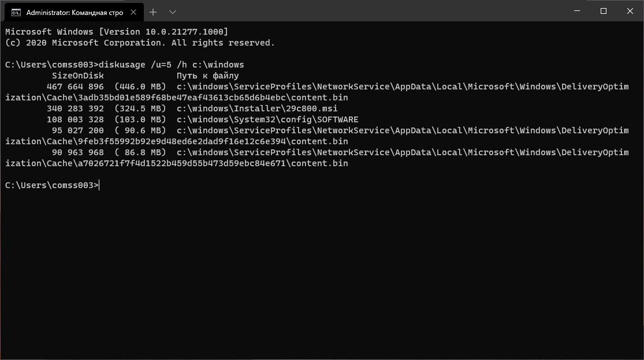
Task: Click the command prompt icon in the tab
Action: pyautogui.click(x=16, y=12)
